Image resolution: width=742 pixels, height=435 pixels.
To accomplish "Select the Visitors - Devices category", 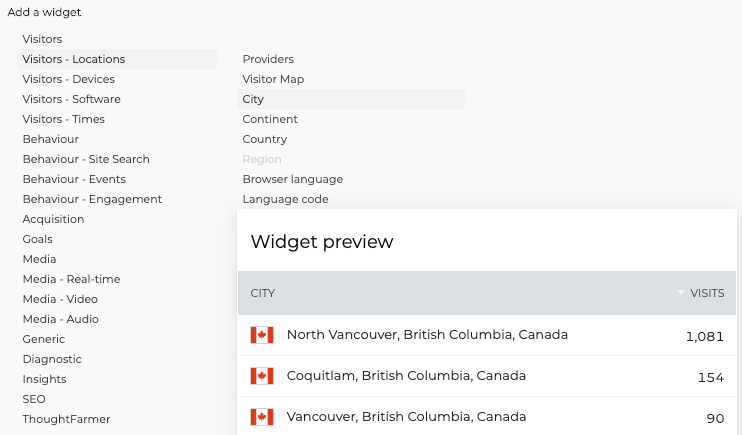I will click(69, 79).
